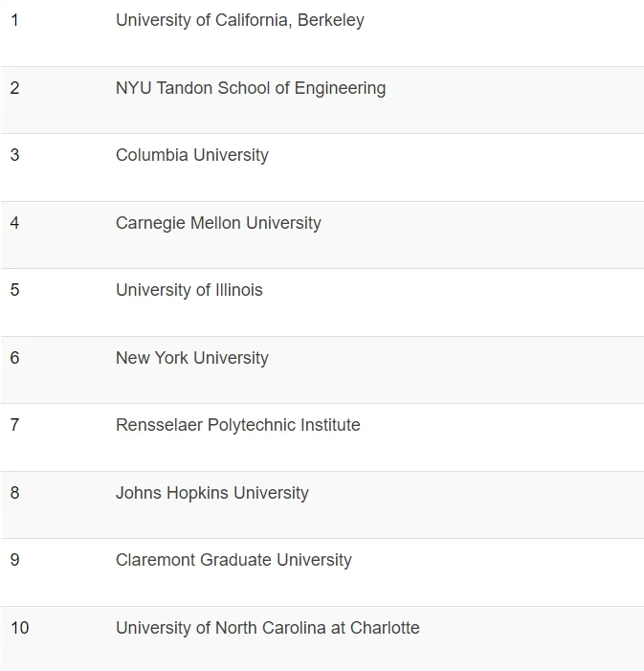This screenshot has width=644, height=671.
Task: Select University of North Carolina at Charlotte
Action: 267,628
